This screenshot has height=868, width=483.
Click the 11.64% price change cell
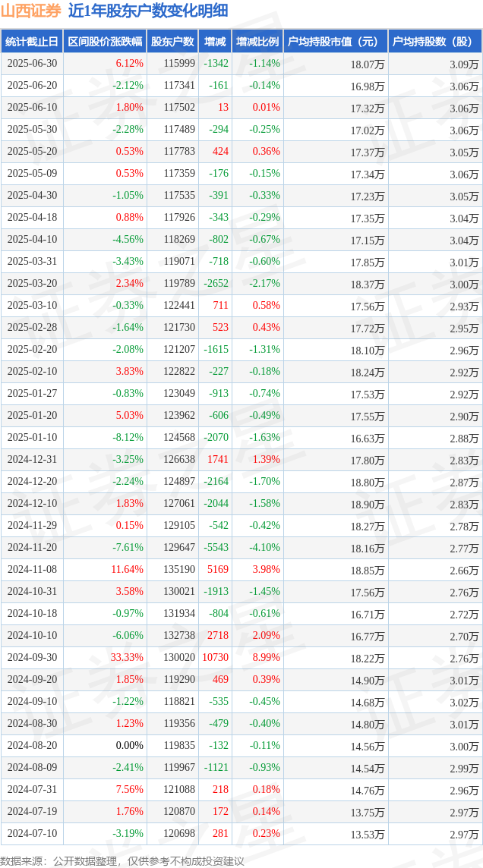pos(106,569)
